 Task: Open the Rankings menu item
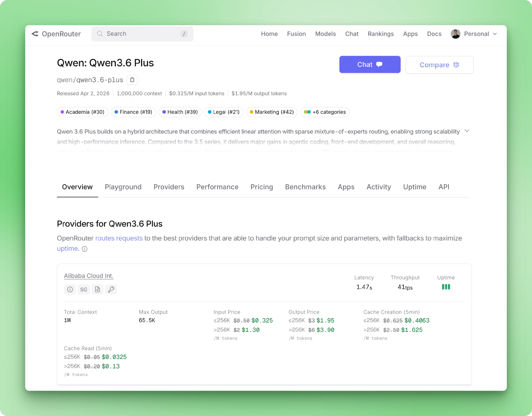coord(381,34)
